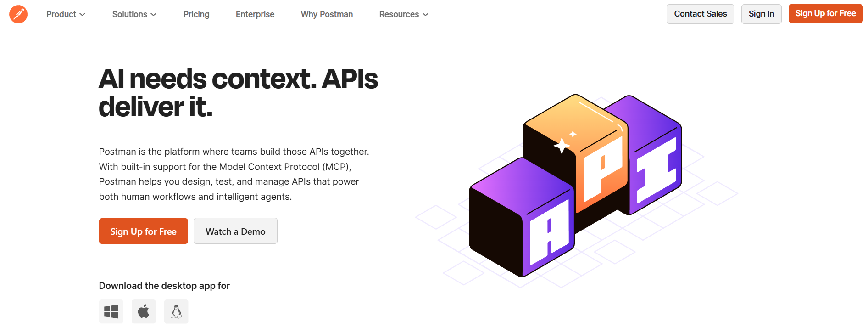The width and height of the screenshot is (868, 333).
Task: Click the white sparkle star on the illustration
Action: [562, 145]
